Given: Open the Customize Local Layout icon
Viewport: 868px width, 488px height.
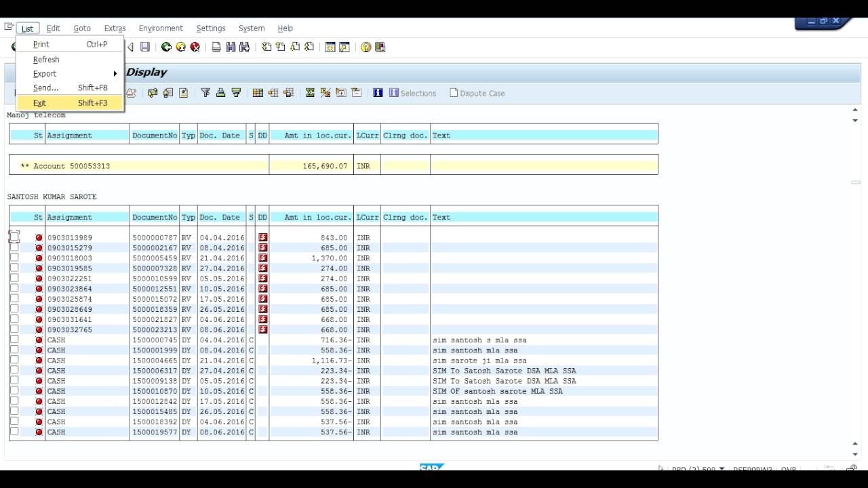Looking at the screenshot, I should 380,47.
